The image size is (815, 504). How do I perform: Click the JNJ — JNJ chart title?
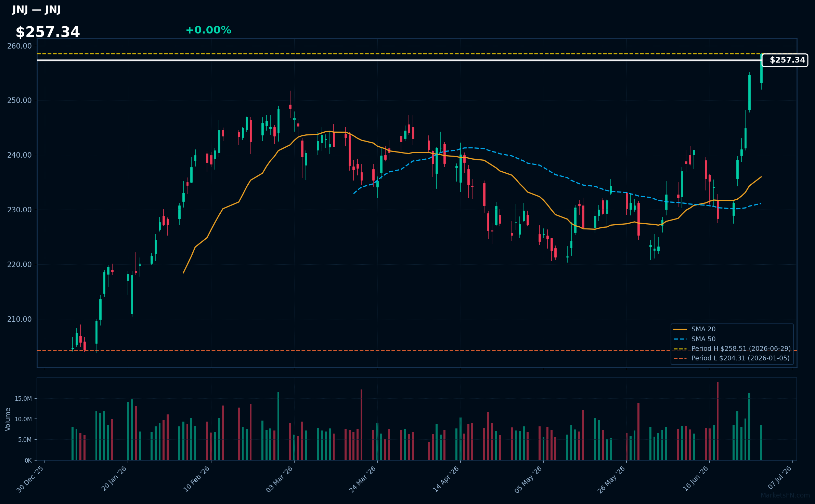36,9
